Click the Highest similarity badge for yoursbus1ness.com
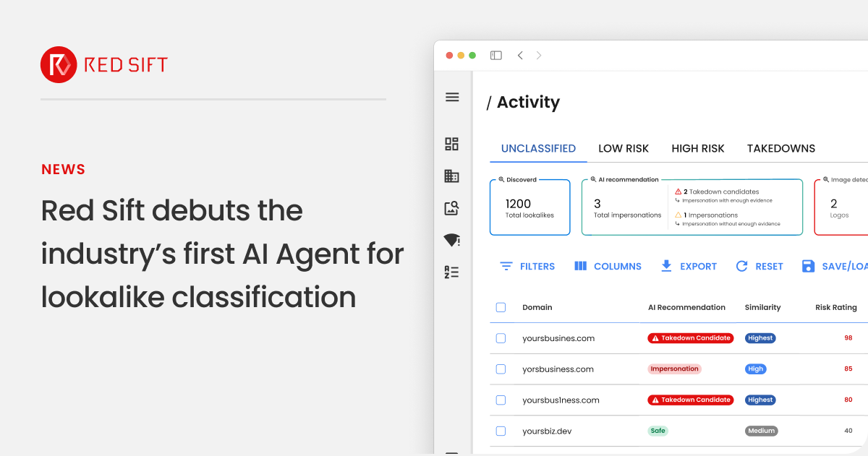Viewport: 868px width, 456px height. pyautogui.click(x=760, y=400)
